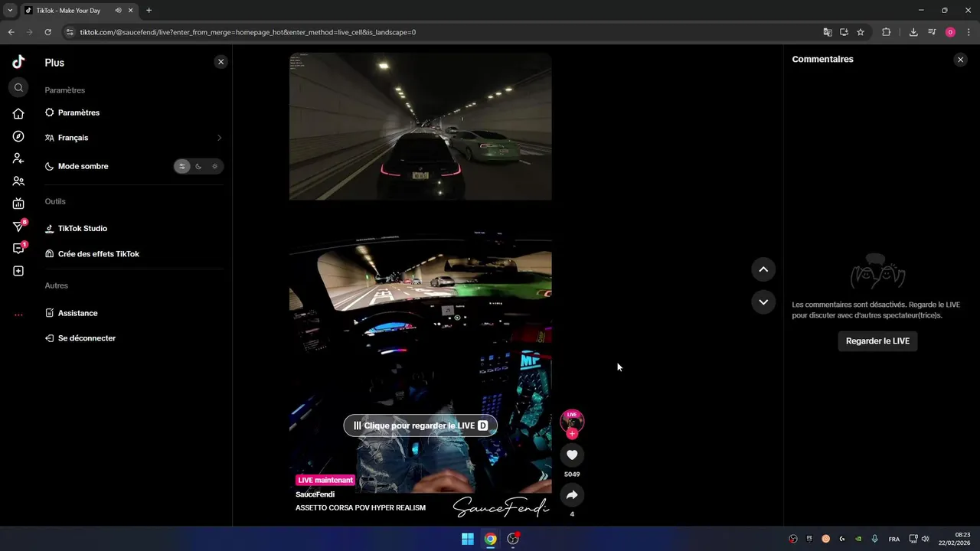Click Clique pour regarder le LIVE button
Screen dimensions: 980x551
coord(420,425)
